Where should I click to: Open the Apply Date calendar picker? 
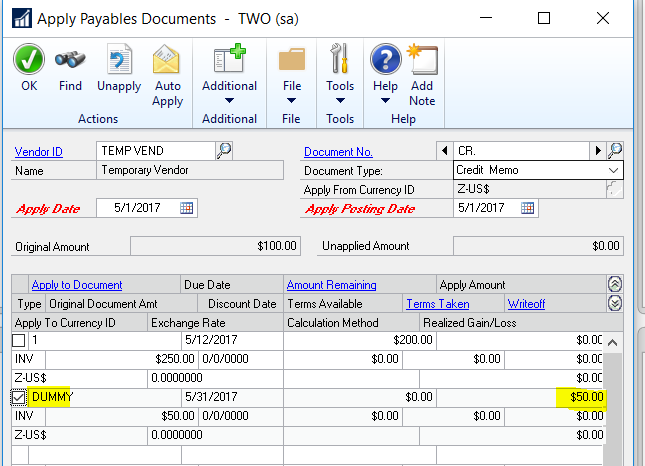[x=186, y=208]
